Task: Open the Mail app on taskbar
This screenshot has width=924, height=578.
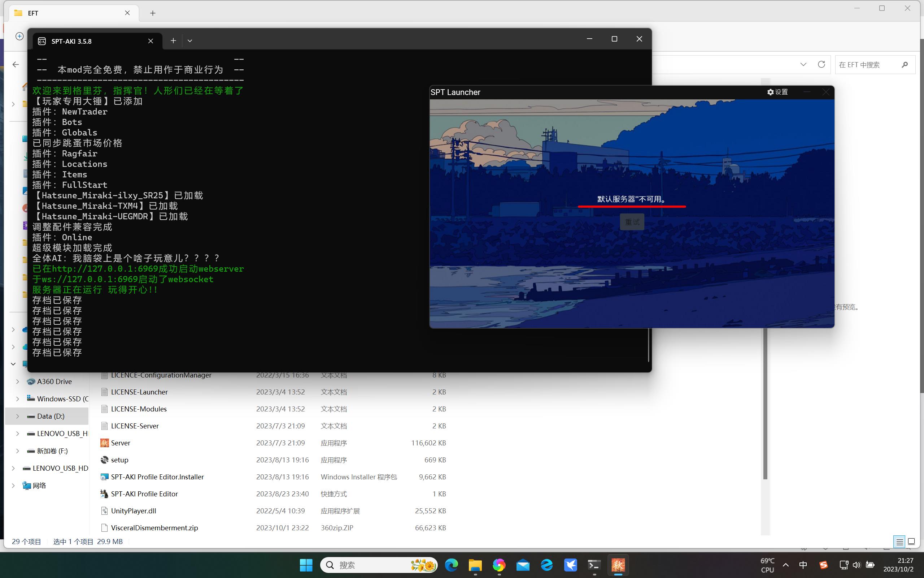Action: point(523,565)
